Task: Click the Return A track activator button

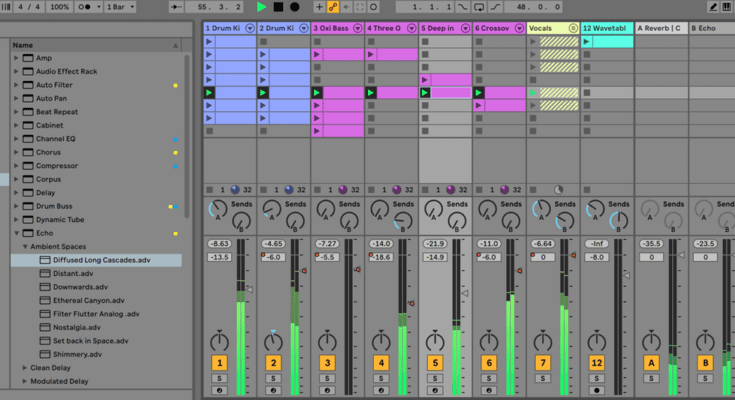Action: pos(650,362)
